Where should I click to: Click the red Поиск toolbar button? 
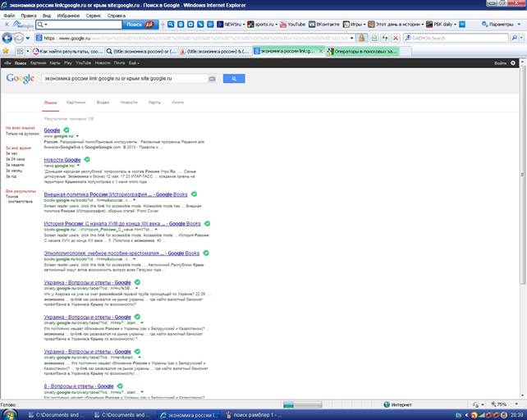tap(140, 24)
